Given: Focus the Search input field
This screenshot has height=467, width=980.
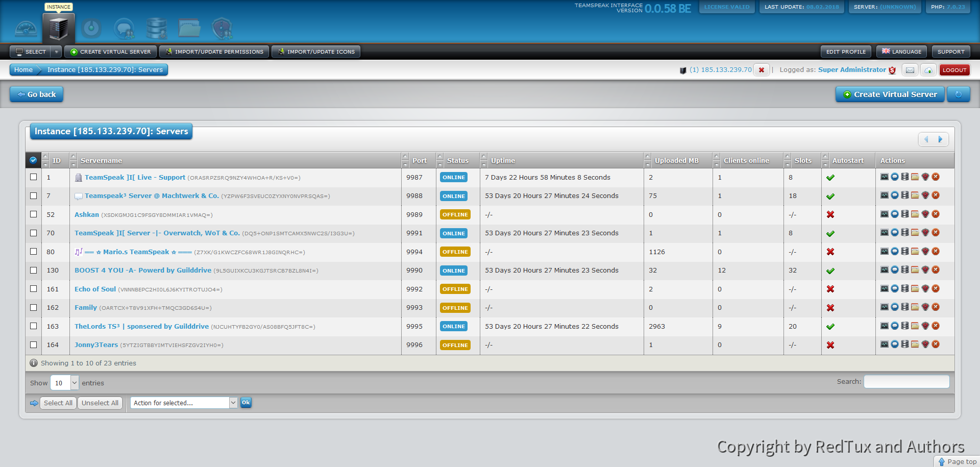Looking at the screenshot, I should coord(906,381).
